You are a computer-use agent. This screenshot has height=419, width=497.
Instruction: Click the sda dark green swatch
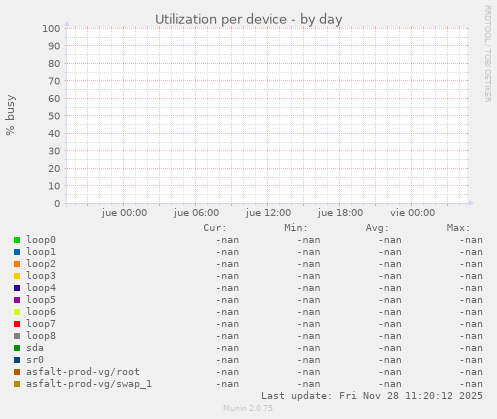[17, 348]
